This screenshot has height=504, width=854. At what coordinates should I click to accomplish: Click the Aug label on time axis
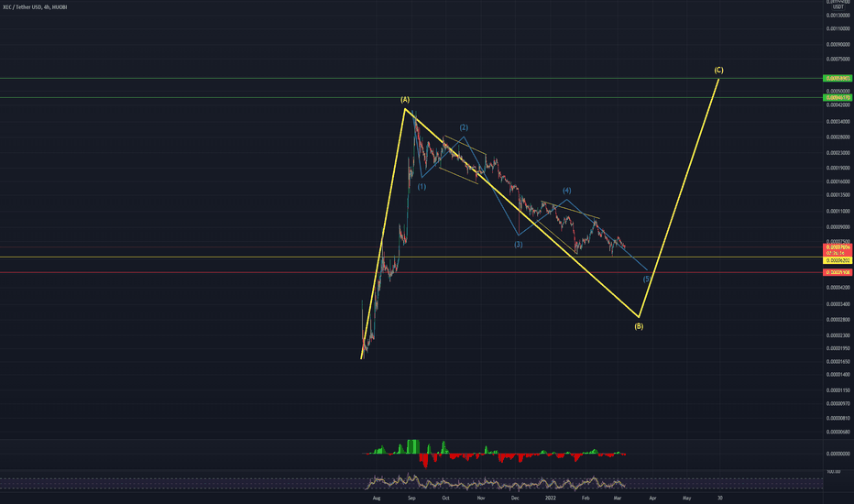(377, 498)
